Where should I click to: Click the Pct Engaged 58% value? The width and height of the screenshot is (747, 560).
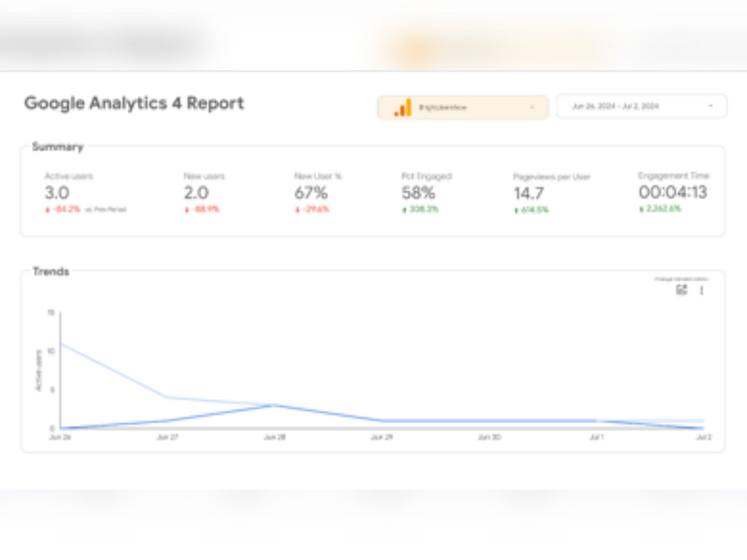[418, 193]
